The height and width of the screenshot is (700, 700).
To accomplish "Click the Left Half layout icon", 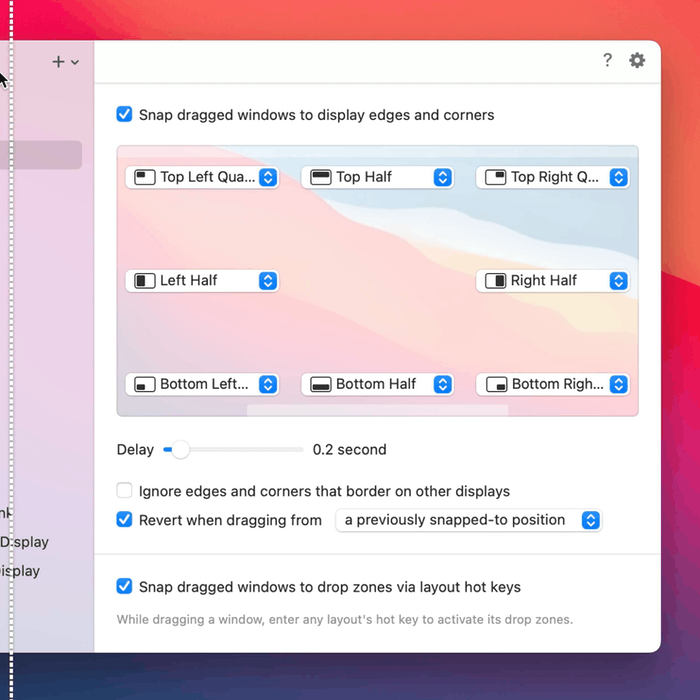I will (x=146, y=281).
